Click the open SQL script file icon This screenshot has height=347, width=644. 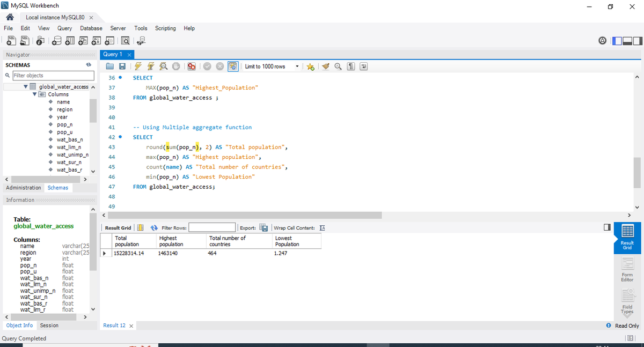tap(24, 41)
